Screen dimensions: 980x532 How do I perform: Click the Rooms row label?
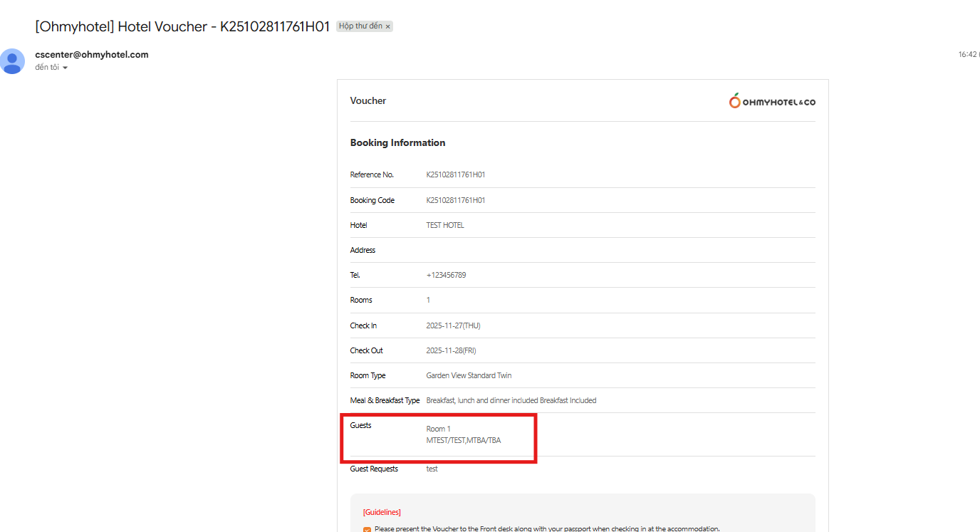click(x=361, y=300)
